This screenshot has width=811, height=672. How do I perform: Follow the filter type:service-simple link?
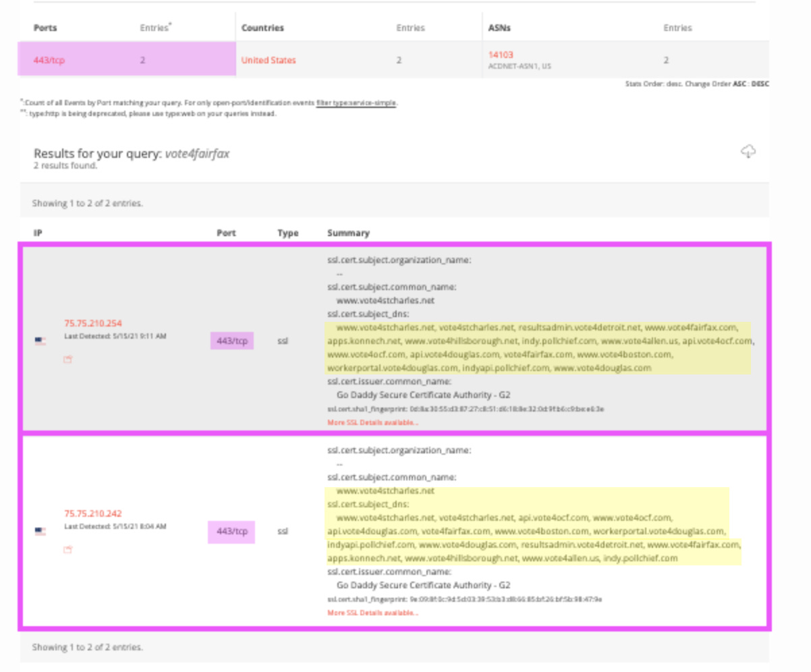coord(356,103)
